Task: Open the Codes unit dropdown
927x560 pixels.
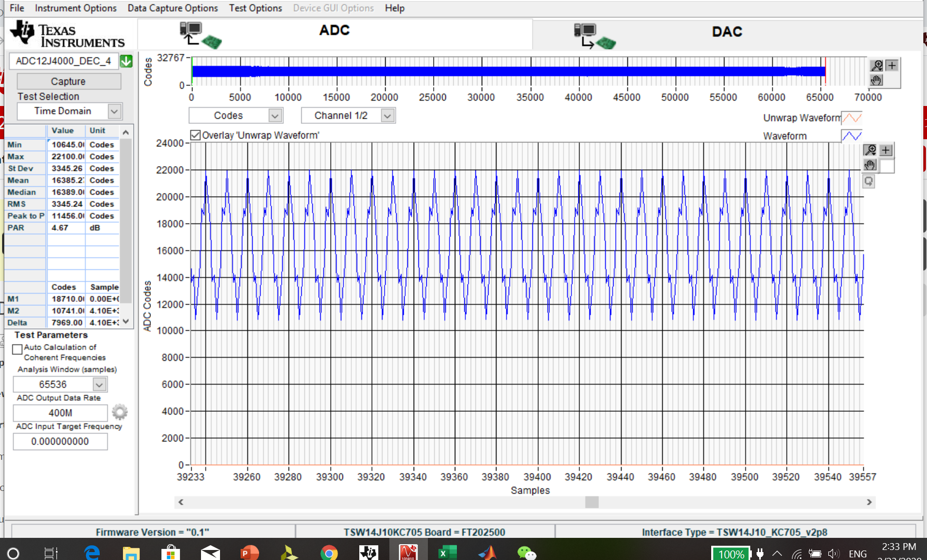Action: click(x=275, y=115)
